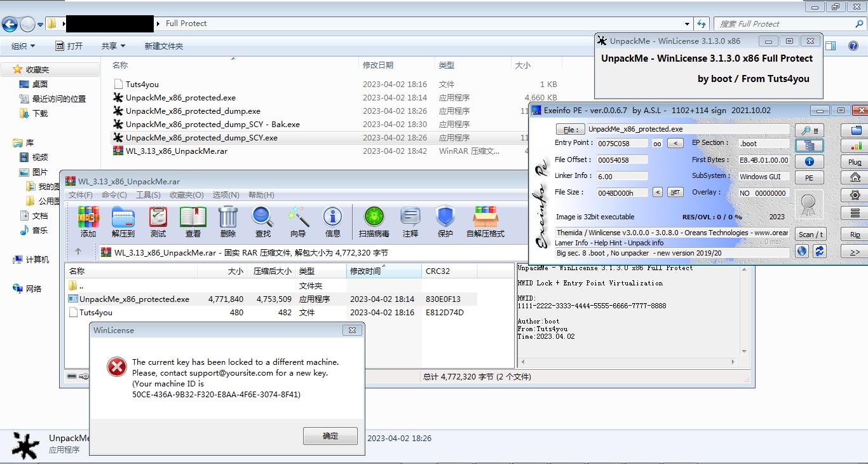
Task: Open the Explorer address bar history dropdown arrow
Action: pyautogui.click(x=688, y=24)
